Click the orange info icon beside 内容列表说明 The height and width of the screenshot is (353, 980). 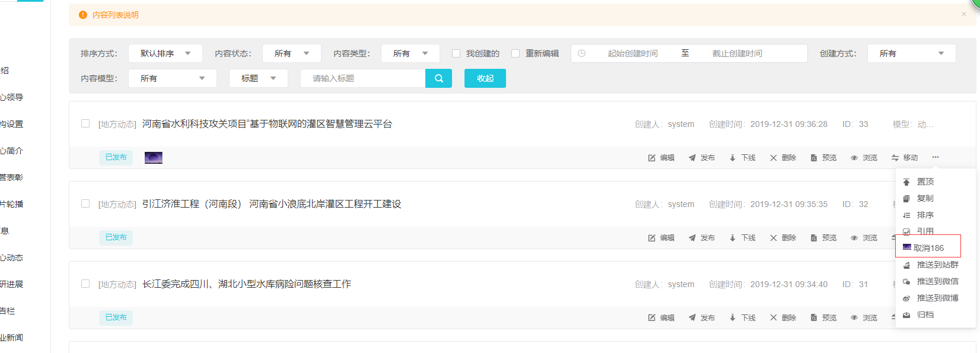[x=83, y=15]
